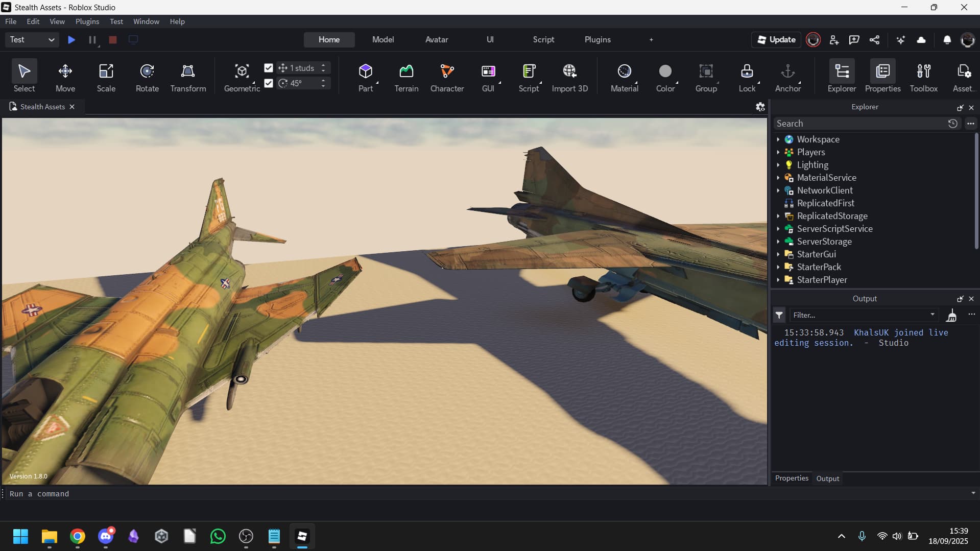Group the selected objects
Screen dimensions: 980x551
(x=706, y=77)
